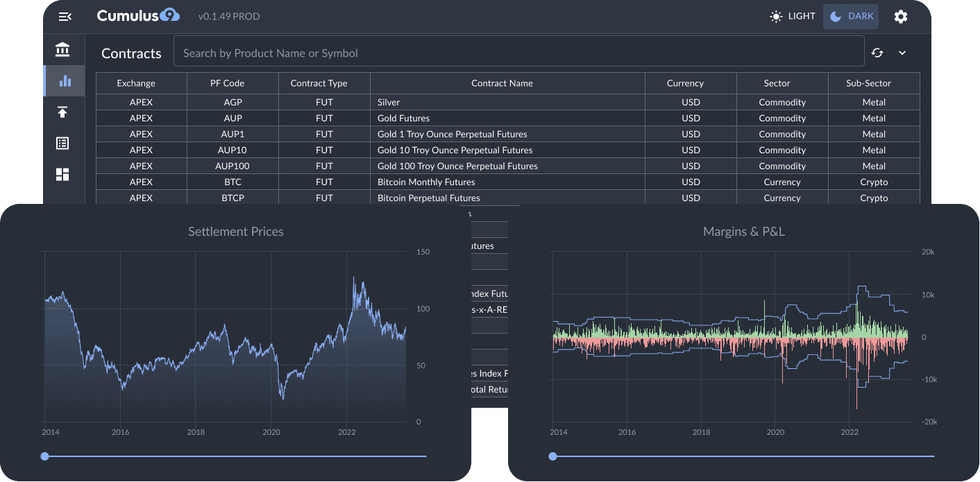Screen dimensions: 980x482
Task: Expand the chevron dropdown next to refresh
Action: (x=902, y=53)
